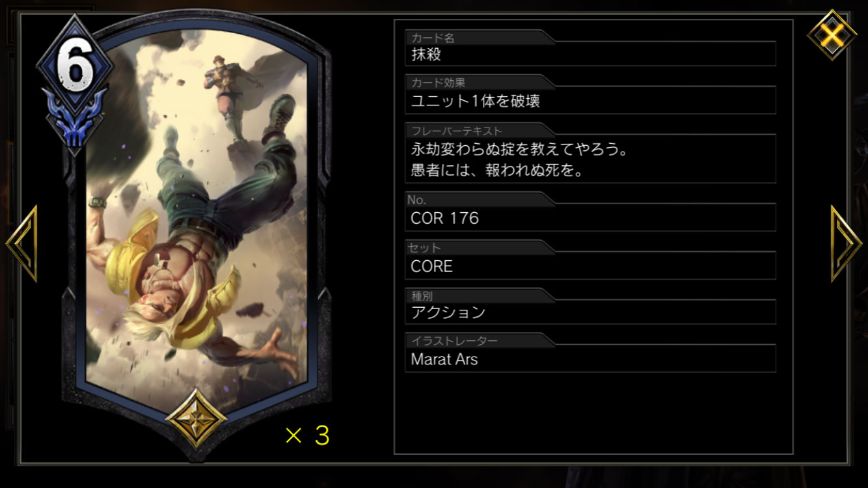Close the card detail with gold X

[832, 34]
